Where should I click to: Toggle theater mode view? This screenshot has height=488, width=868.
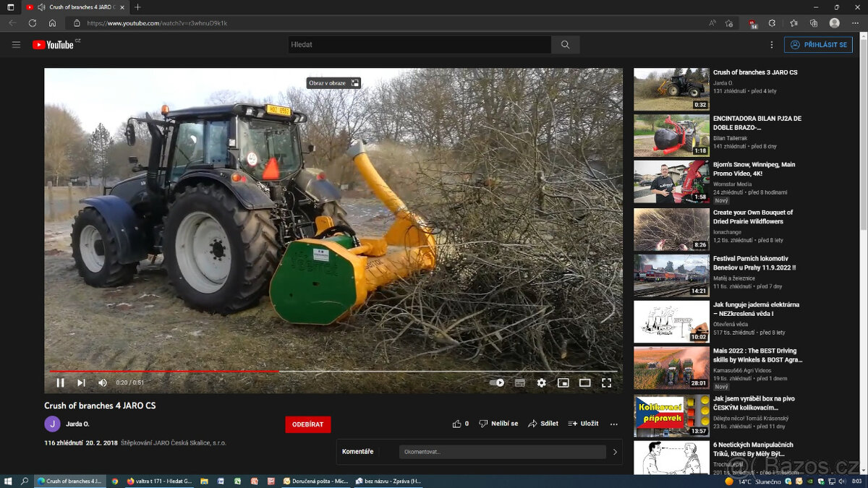[584, 383]
